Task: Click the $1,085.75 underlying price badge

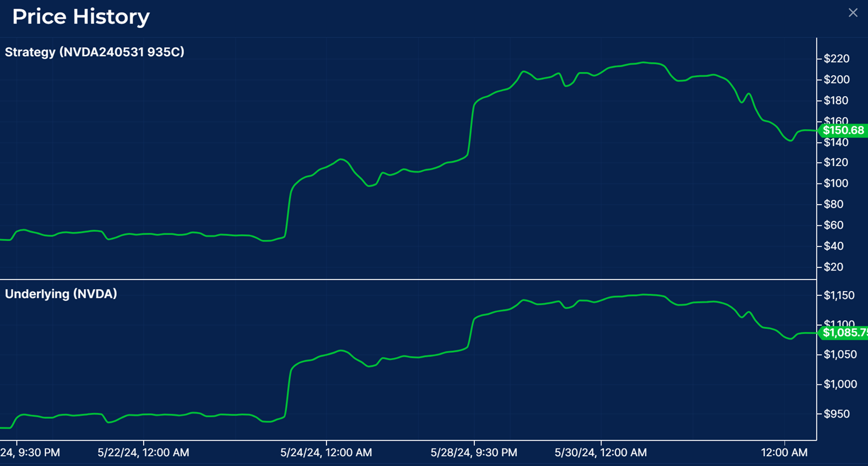Action: click(x=844, y=332)
